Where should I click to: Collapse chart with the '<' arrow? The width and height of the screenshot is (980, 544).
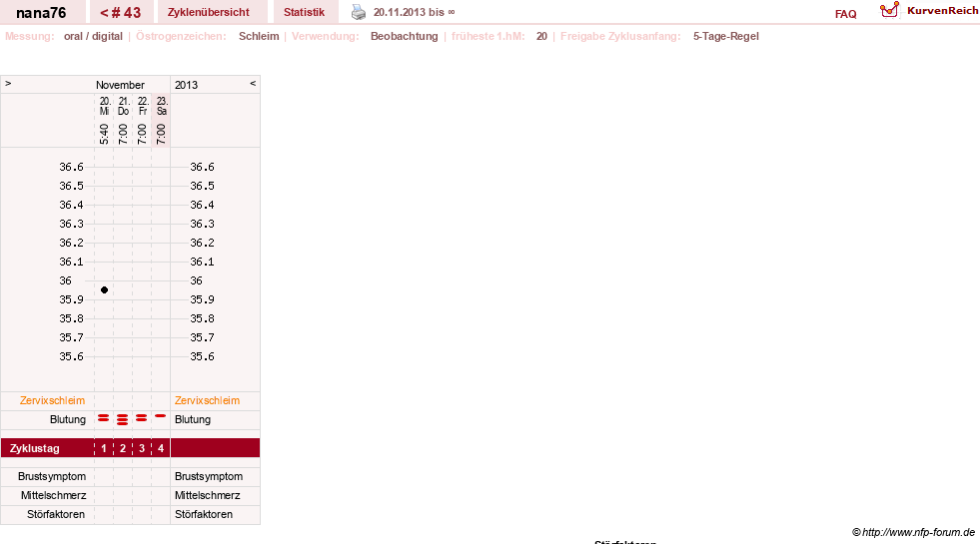point(253,83)
